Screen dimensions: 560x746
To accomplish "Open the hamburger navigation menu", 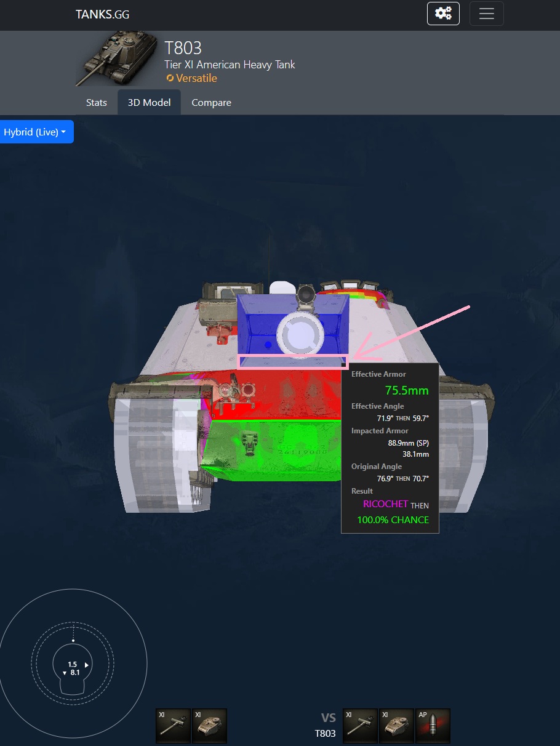I will point(487,14).
